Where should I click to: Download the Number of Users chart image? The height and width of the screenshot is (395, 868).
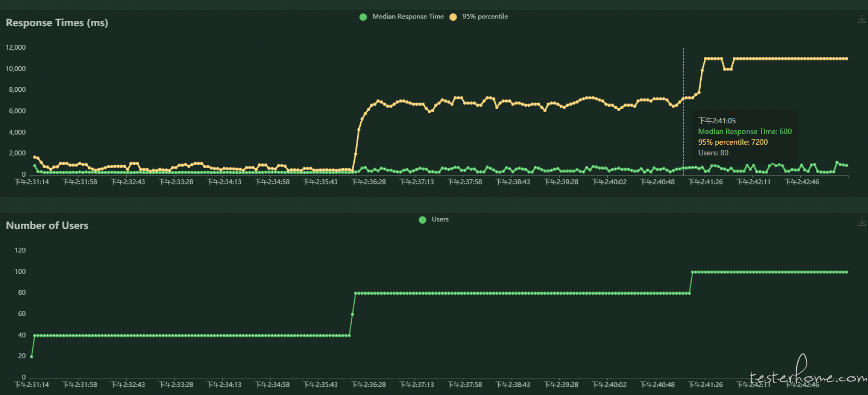[862, 222]
